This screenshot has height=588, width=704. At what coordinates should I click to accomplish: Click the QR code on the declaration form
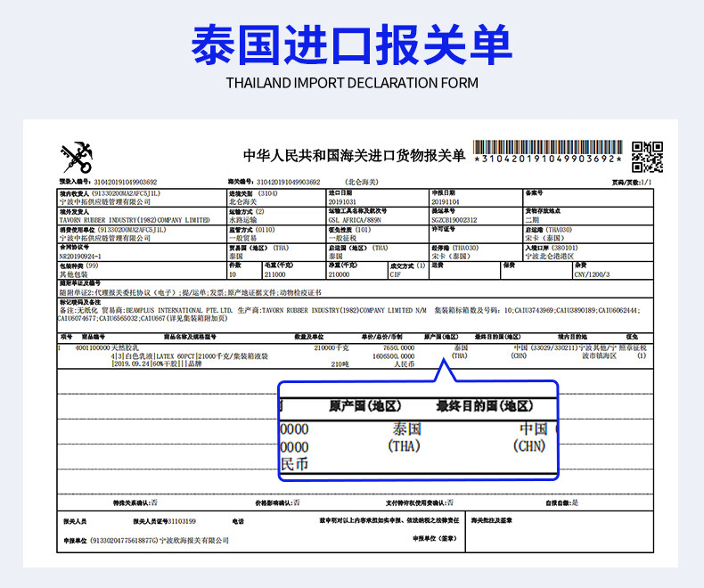tap(647, 156)
